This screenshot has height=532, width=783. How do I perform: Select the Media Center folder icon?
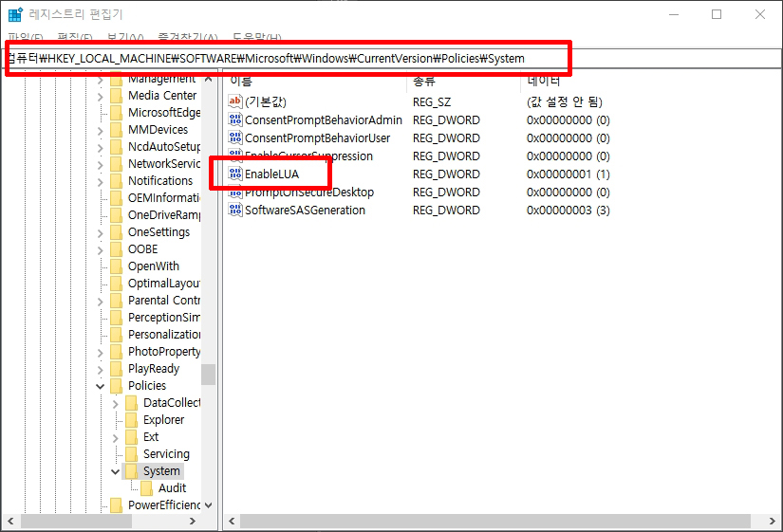pos(116,96)
